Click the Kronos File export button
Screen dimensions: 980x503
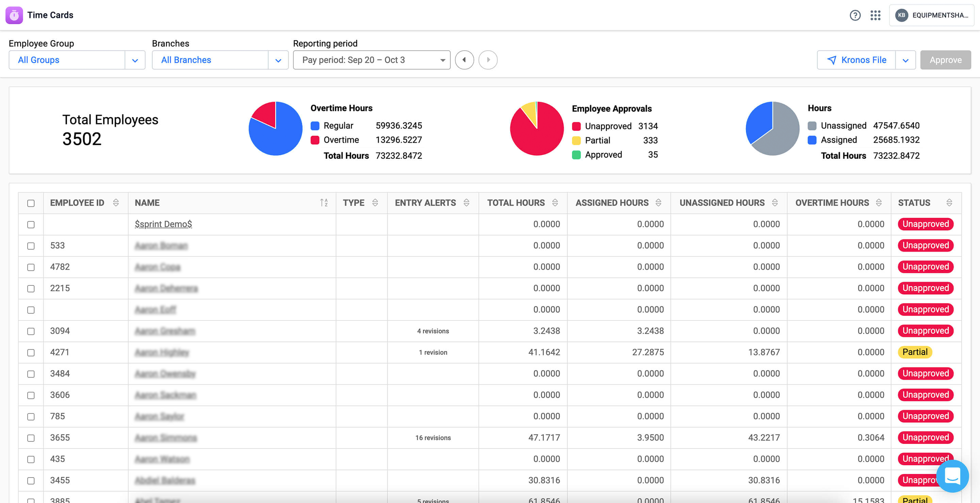(x=856, y=60)
